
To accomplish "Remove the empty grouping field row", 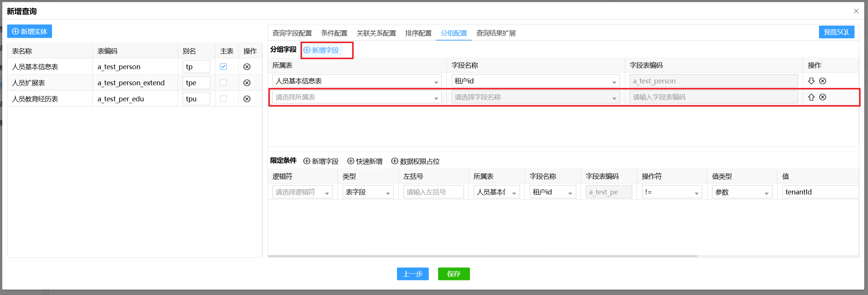I will [823, 97].
